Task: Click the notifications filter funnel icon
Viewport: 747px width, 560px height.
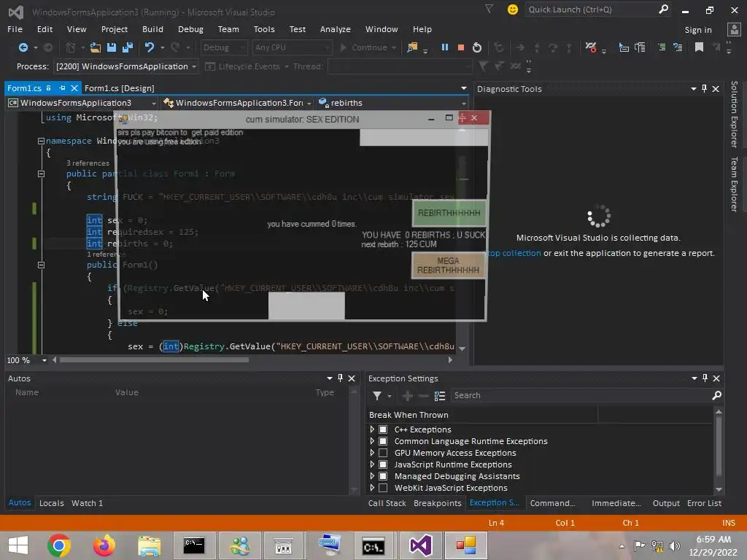Action: click(x=489, y=9)
